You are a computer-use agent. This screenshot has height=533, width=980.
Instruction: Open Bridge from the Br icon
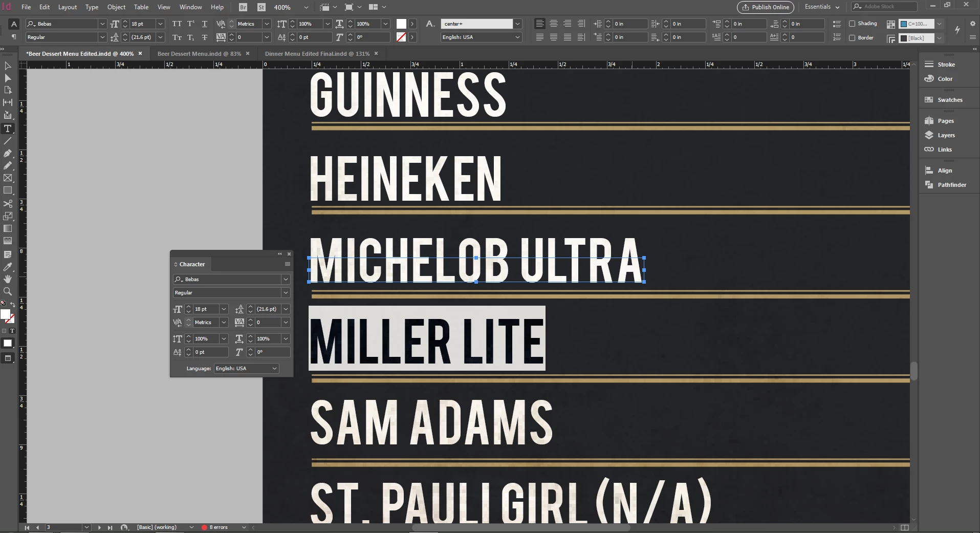[243, 7]
